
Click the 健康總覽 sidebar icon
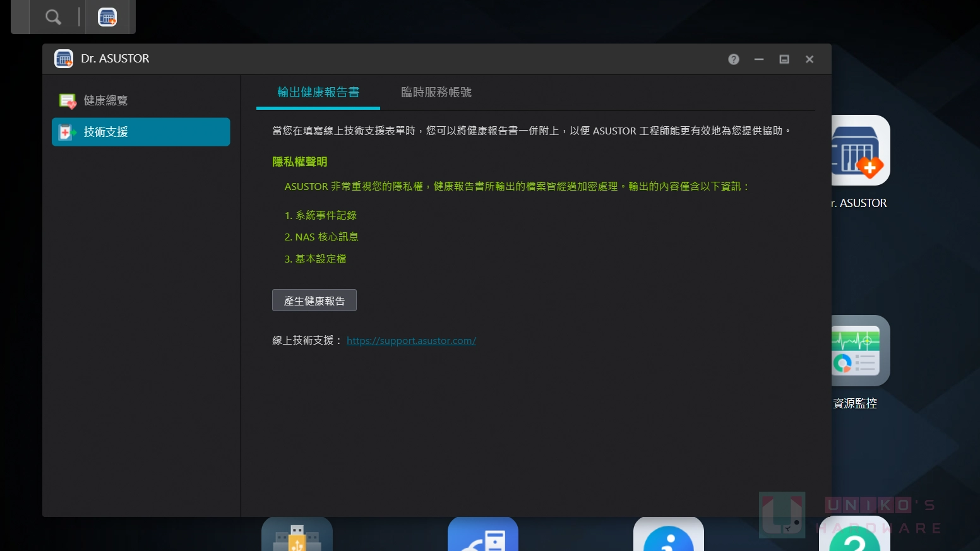tap(68, 101)
